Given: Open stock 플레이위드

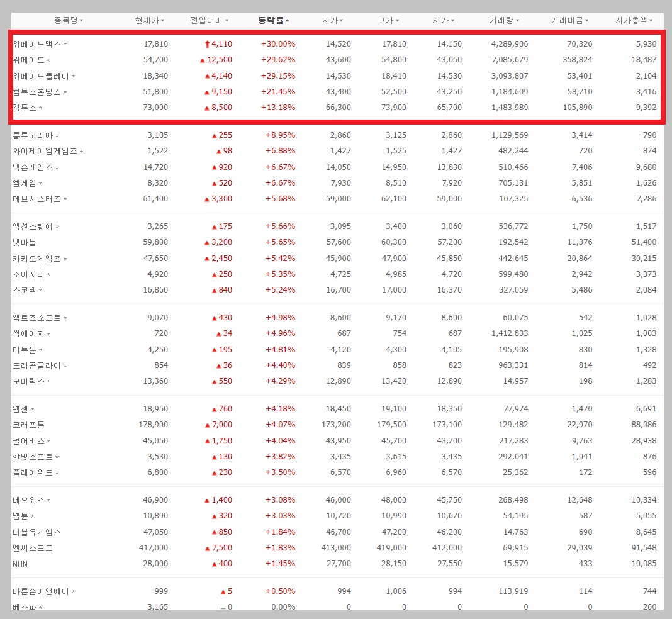Looking at the screenshot, I should (x=33, y=473).
